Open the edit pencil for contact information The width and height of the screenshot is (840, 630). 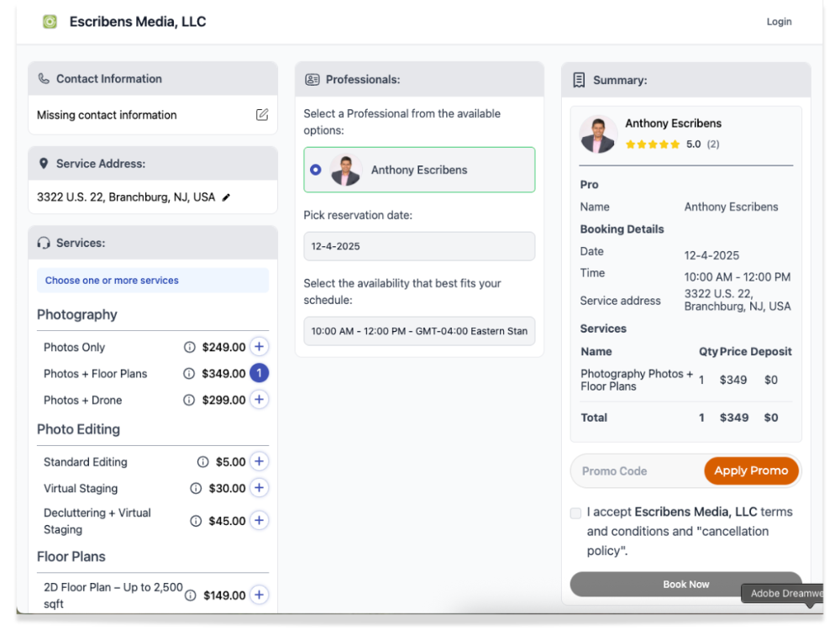click(x=262, y=115)
